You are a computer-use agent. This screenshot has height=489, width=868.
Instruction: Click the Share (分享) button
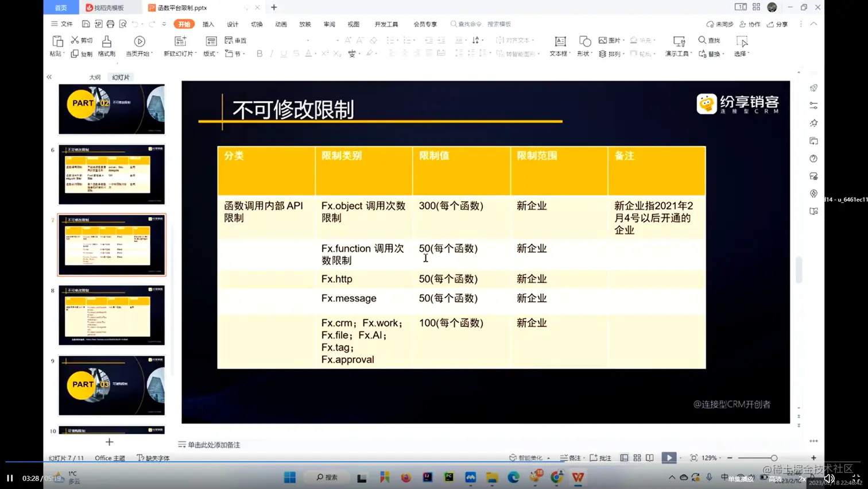point(778,24)
